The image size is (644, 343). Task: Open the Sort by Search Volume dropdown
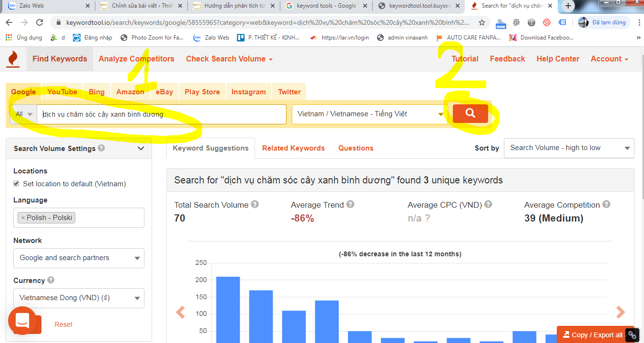coord(569,148)
